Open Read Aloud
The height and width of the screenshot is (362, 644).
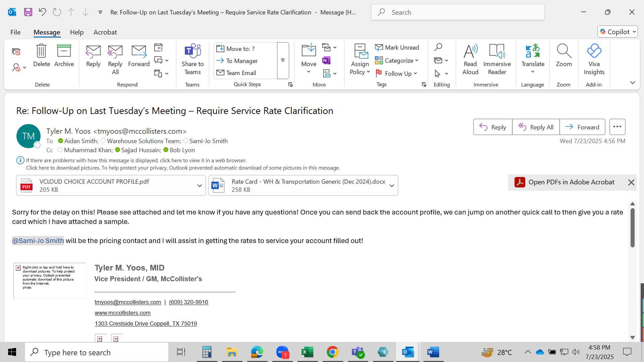(470, 60)
